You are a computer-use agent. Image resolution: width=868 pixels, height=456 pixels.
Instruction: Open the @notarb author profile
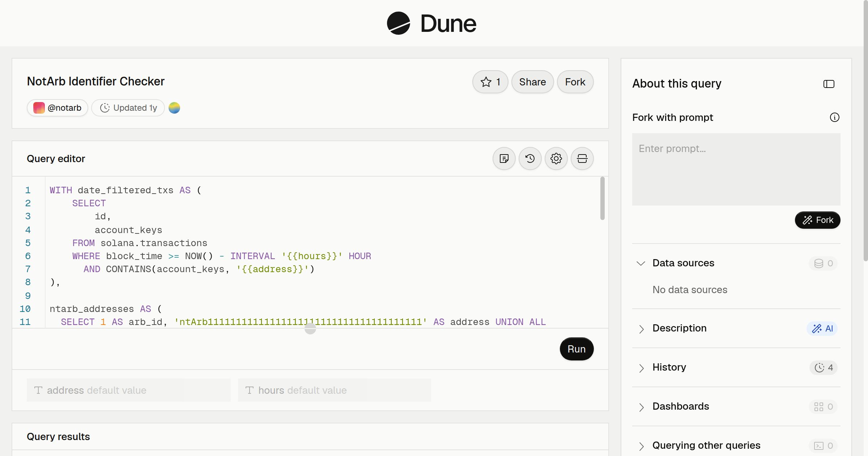coord(58,108)
